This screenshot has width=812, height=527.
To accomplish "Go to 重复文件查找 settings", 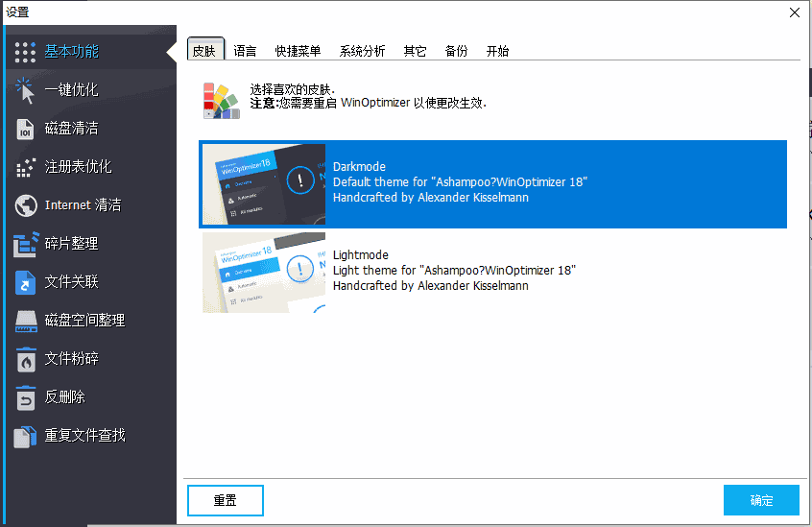I will pyautogui.click(x=90, y=435).
